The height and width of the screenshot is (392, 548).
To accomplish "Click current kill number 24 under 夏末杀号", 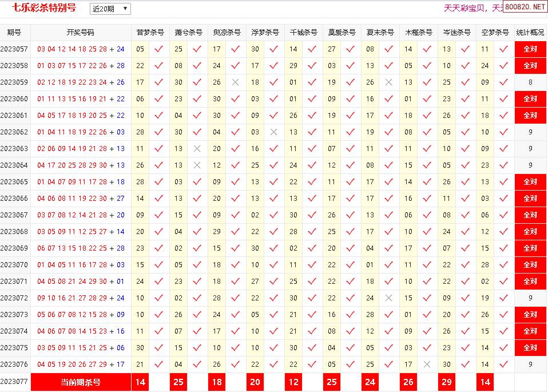I will 370,382.
